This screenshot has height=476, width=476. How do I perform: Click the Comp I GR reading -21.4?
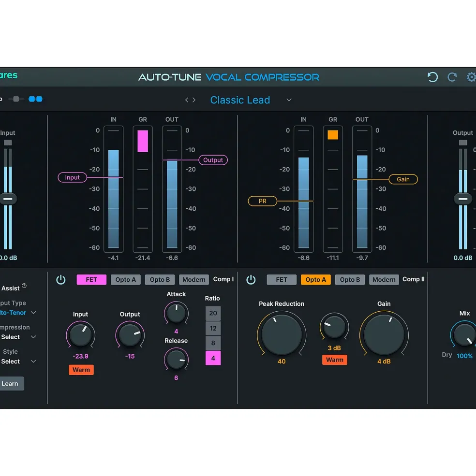click(x=143, y=258)
